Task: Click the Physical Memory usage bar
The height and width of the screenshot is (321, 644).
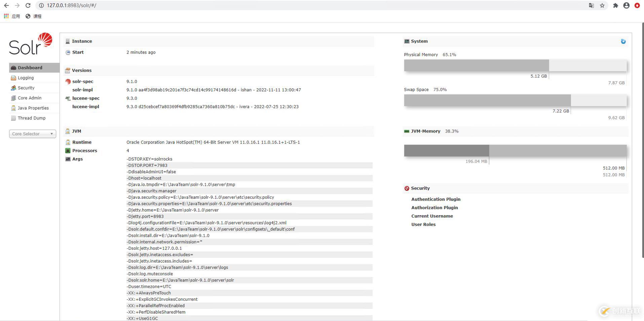Action: click(x=515, y=65)
